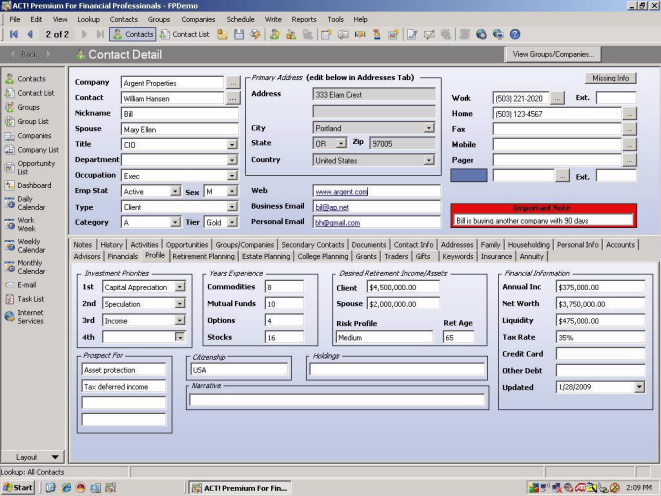Viewport: 661px width, 496px height.
Task: Go to the previous contact record
Action: pyautogui.click(x=30, y=34)
